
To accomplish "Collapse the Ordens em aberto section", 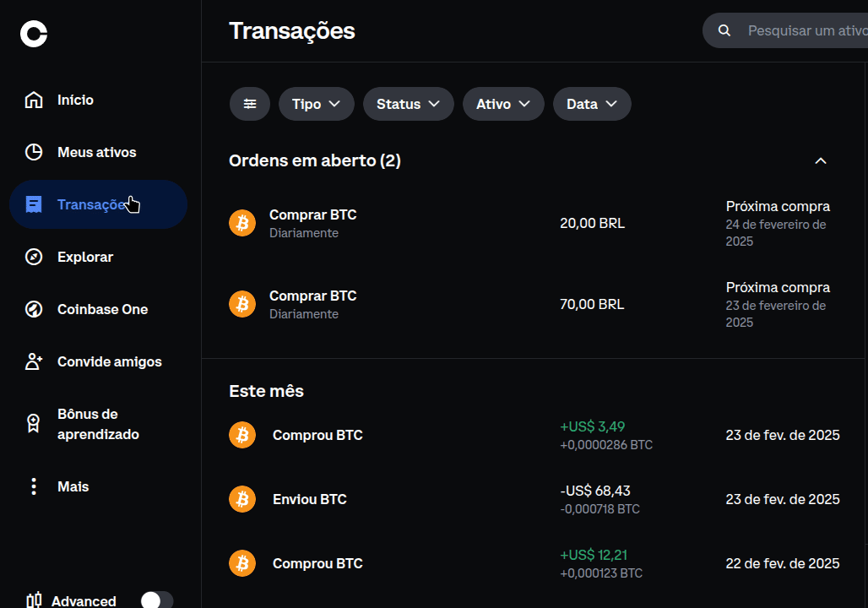I will [820, 160].
